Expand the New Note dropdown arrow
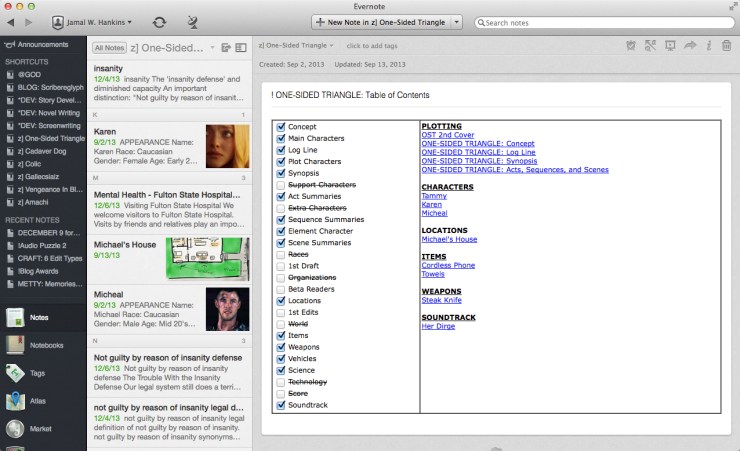 pos(457,21)
